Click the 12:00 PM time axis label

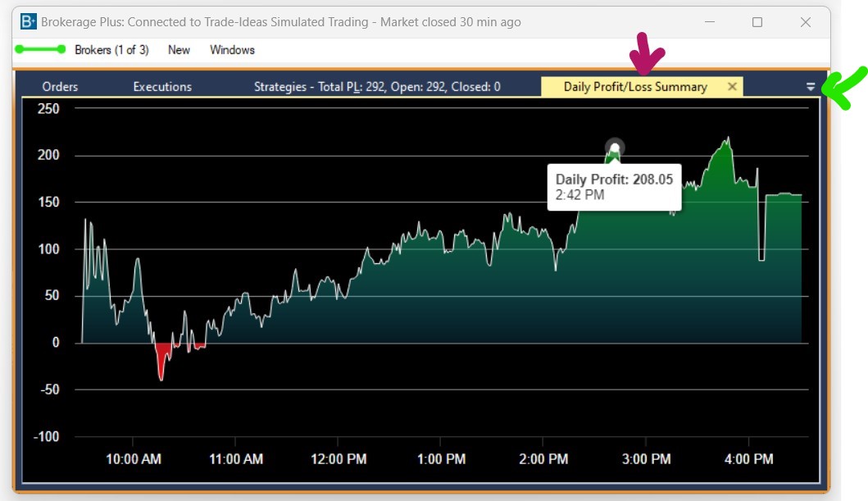pyautogui.click(x=339, y=459)
